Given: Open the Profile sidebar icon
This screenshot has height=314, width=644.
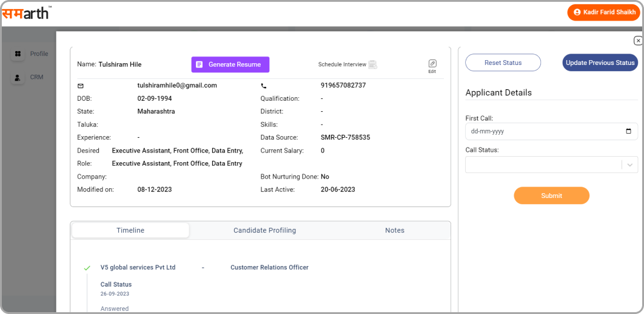Looking at the screenshot, I should click(18, 54).
